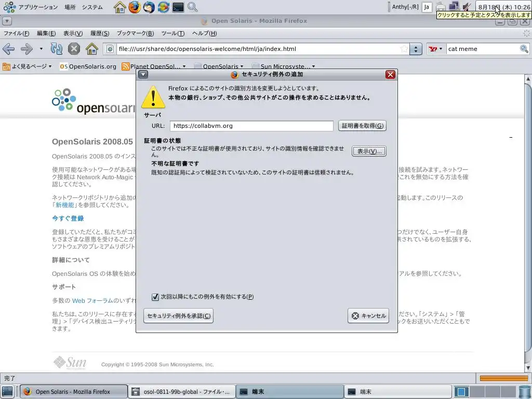Click the trash icon in bottom panel
Image resolution: width=532 pixels, height=399 pixels.
pos(524,392)
